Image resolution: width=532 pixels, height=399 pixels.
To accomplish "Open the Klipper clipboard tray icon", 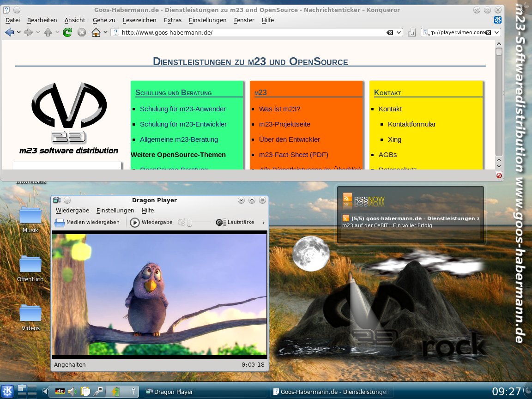I will (85, 392).
